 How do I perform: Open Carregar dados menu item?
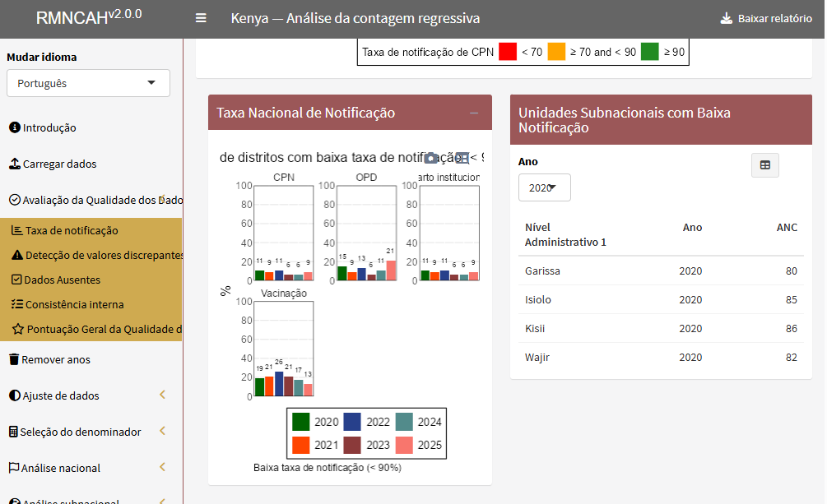point(59,164)
